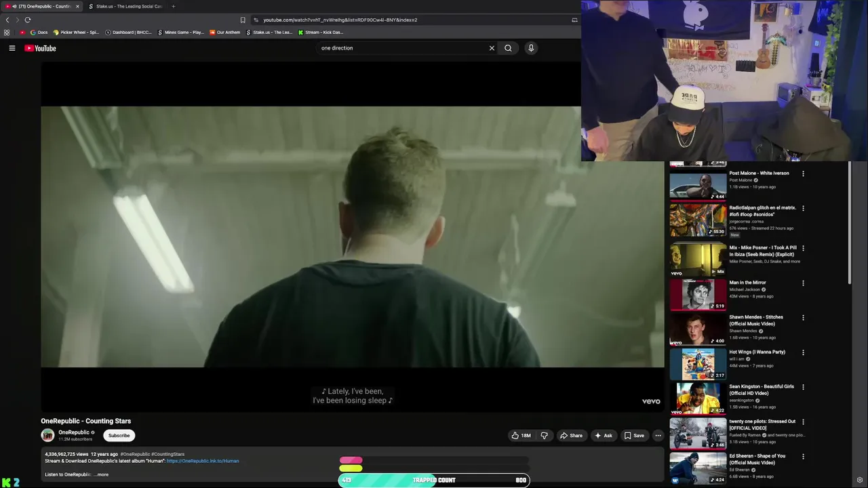Submit search with magnifier button

click(508, 48)
